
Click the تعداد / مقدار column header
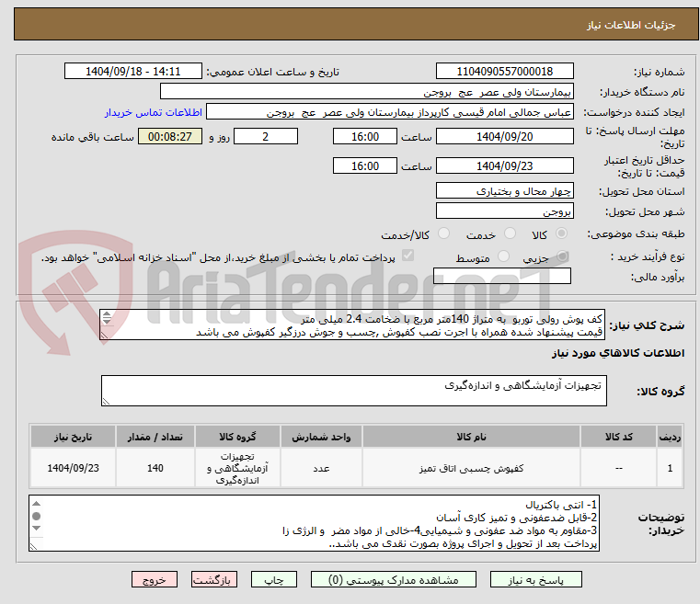click(155, 437)
